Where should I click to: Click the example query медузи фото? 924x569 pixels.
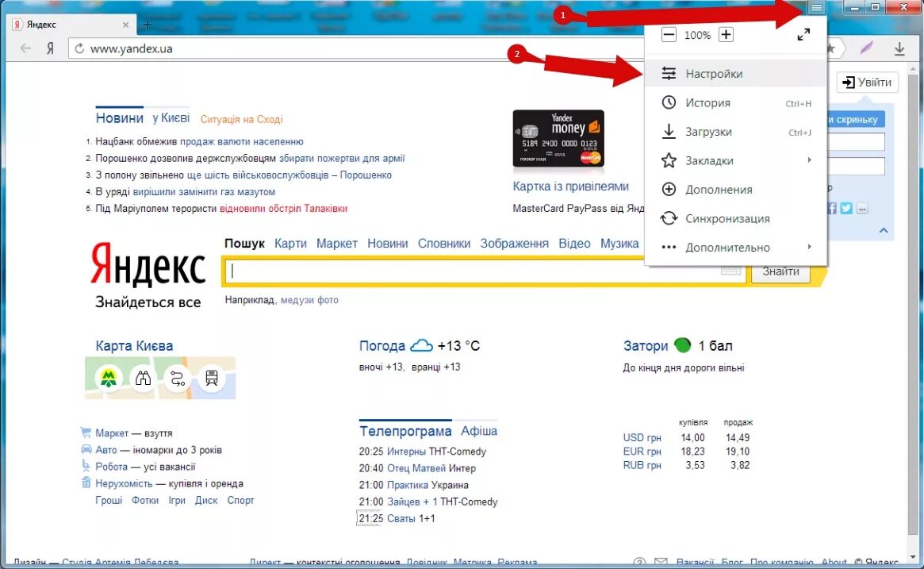309,300
